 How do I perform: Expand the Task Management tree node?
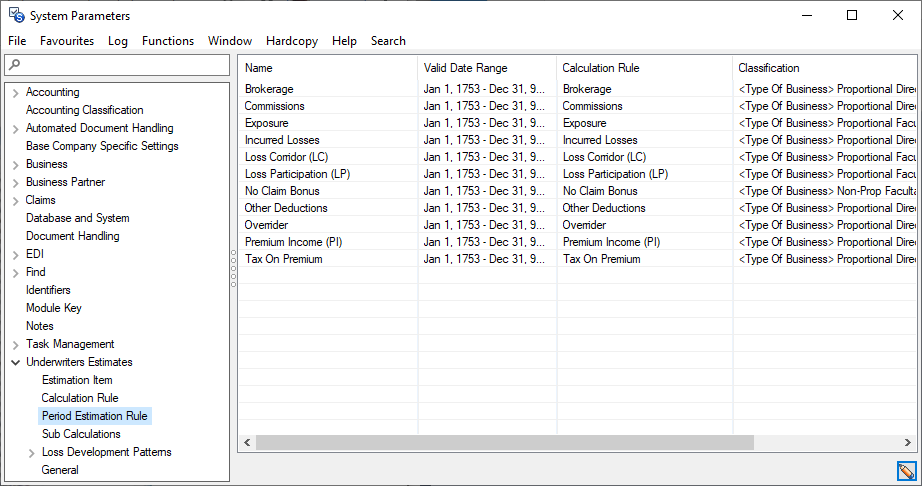pos(15,345)
